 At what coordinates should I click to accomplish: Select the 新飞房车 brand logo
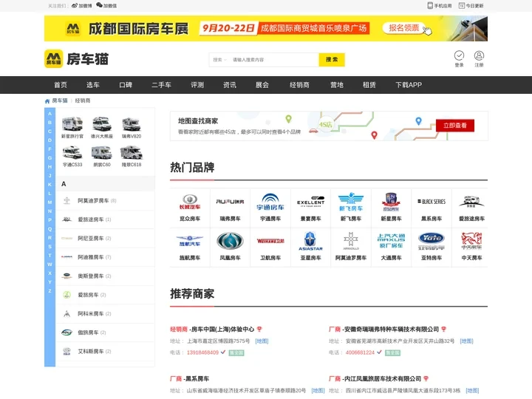[351, 202]
